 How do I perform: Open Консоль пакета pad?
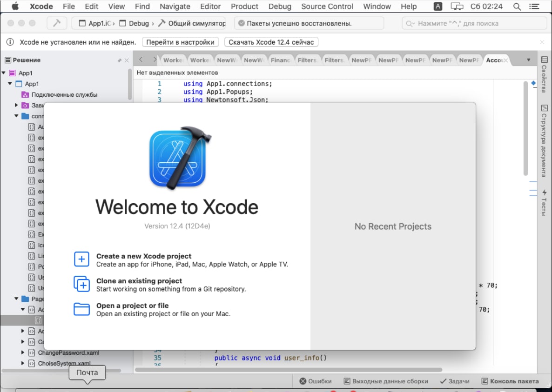510,381
